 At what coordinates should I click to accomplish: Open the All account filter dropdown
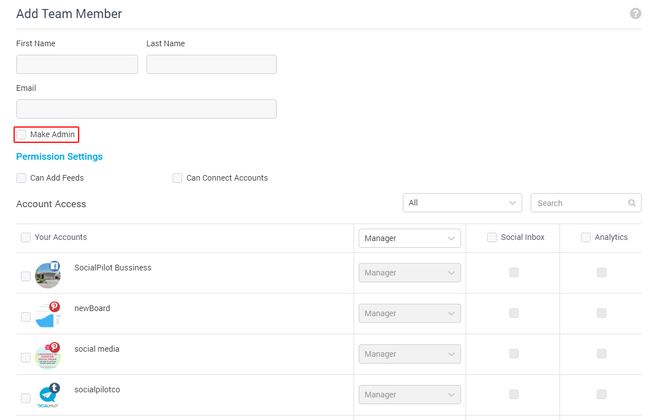[461, 203]
